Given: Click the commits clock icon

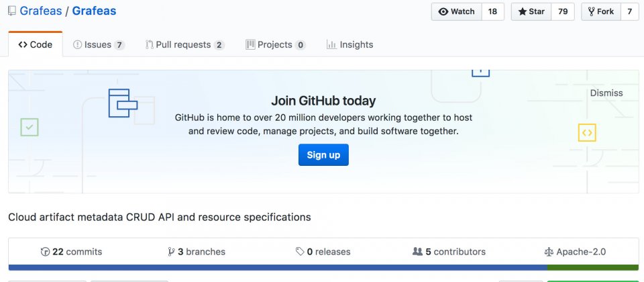Looking at the screenshot, I should 45,252.
